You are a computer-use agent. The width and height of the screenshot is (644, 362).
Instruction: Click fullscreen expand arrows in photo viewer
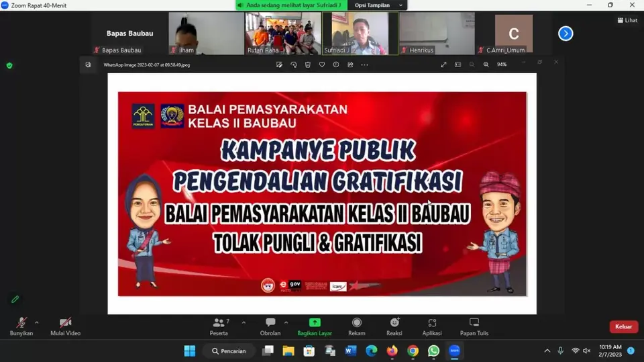coord(443,64)
